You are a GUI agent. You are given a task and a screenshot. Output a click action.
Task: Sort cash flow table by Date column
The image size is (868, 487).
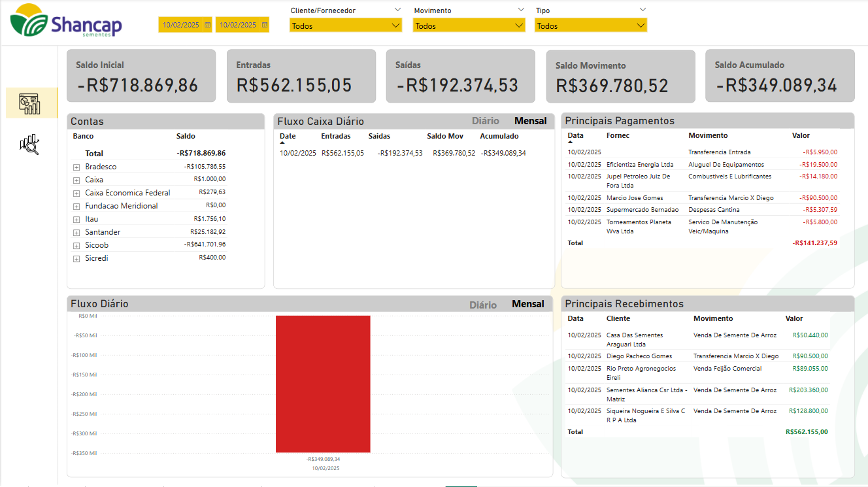pyautogui.click(x=288, y=137)
